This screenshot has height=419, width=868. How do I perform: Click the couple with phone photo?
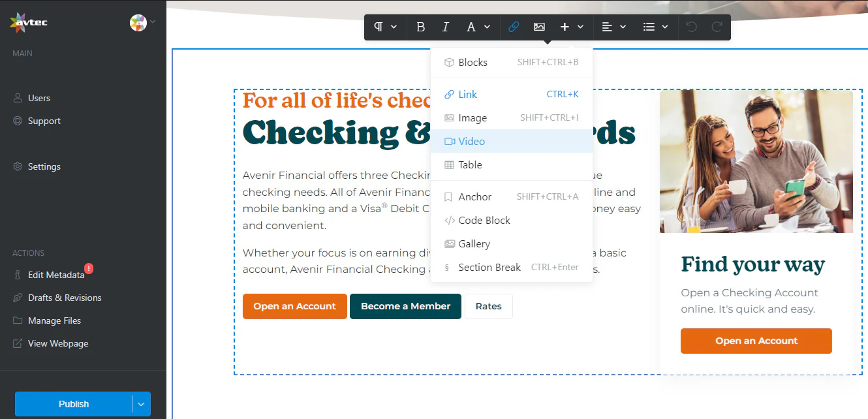click(x=756, y=161)
